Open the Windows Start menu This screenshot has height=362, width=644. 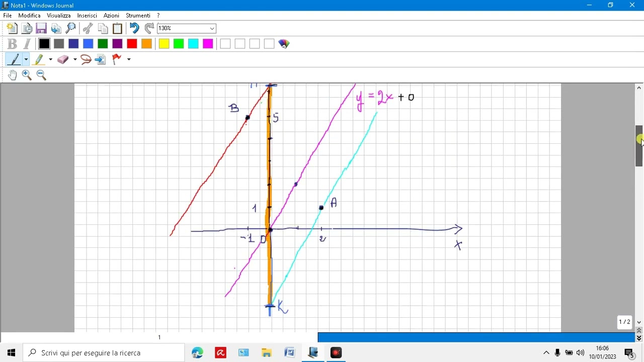click(x=11, y=353)
